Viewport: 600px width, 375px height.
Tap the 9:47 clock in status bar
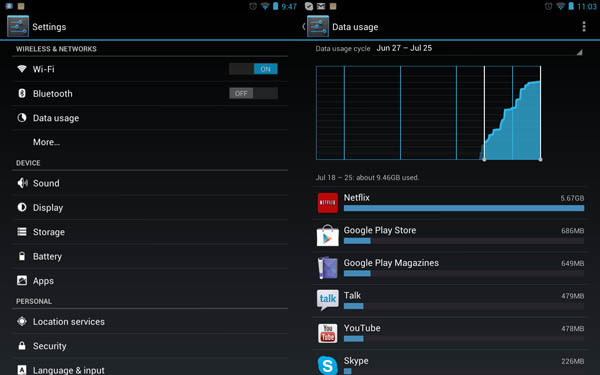point(289,7)
